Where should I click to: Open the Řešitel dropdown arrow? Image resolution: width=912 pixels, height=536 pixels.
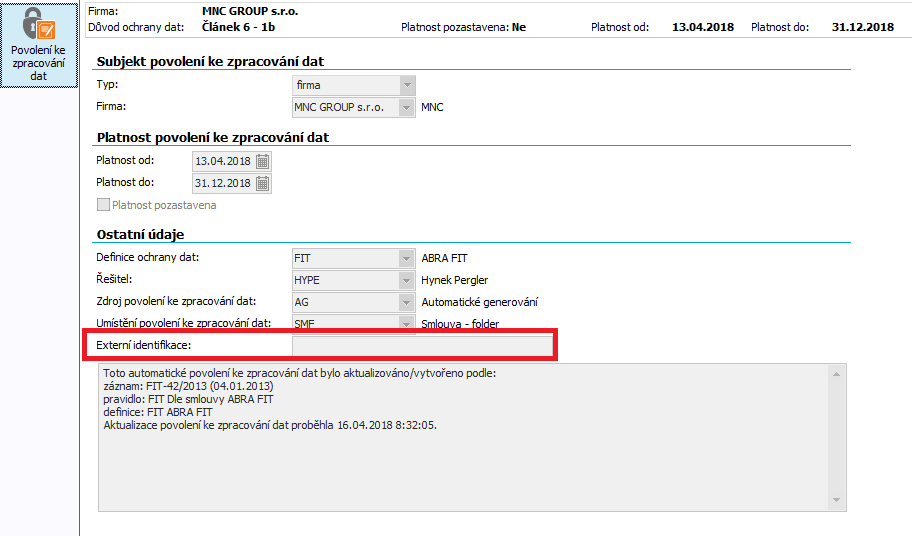pyautogui.click(x=406, y=280)
